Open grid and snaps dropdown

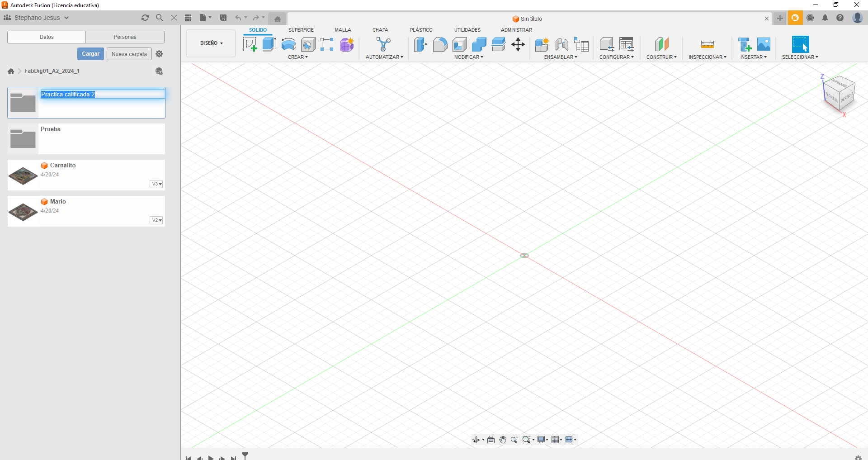pos(557,440)
